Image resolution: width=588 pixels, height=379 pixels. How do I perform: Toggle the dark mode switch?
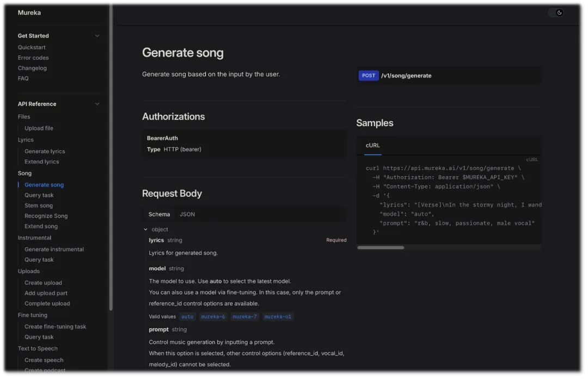point(555,13)
